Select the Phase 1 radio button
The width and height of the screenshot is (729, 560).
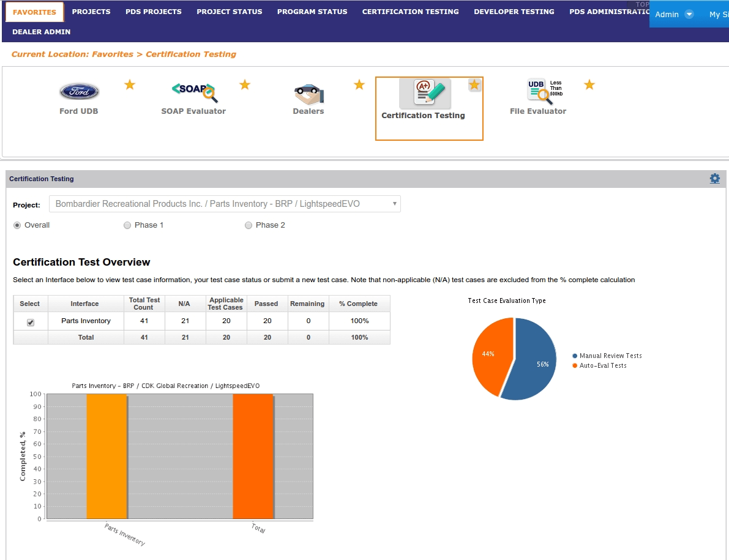tap(127, 225)
